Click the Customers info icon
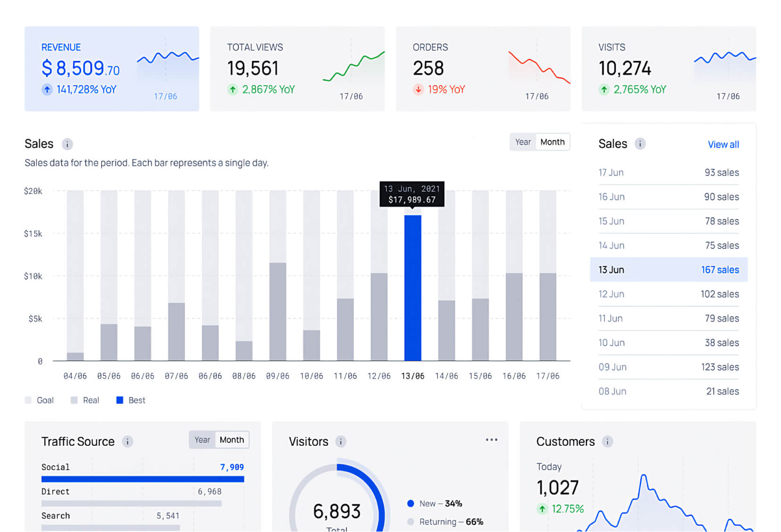Viewport: 781px width, 532px height. 607,442
